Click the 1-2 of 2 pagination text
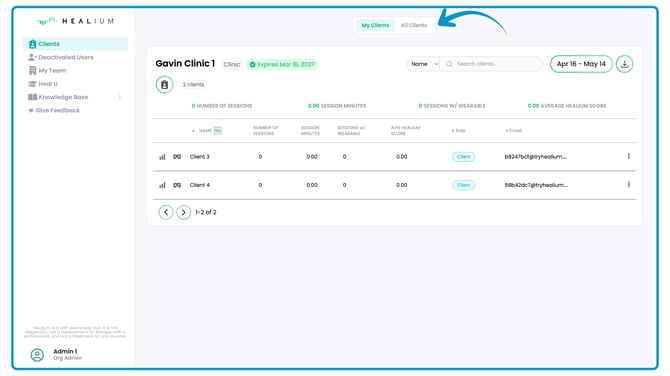 coord(206,212)
